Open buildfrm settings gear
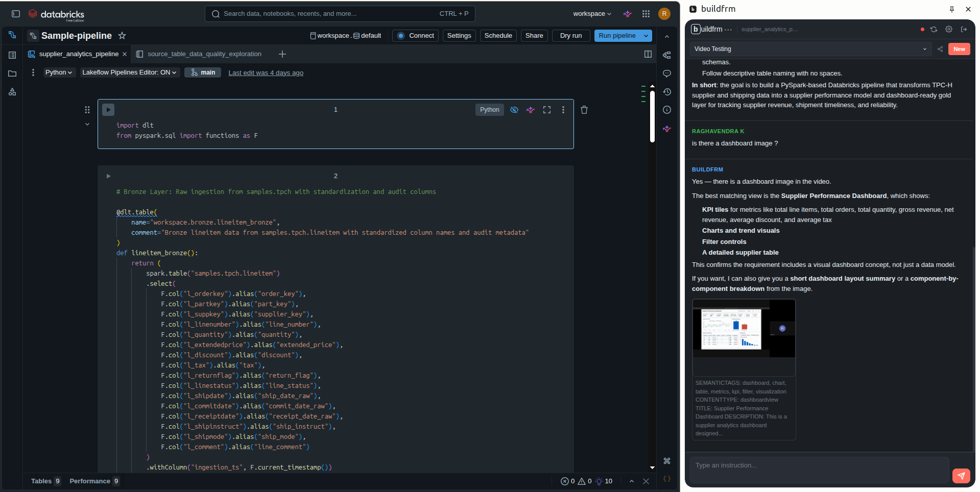The height and width of the screenshot is (492, 980). pos(949,30)
